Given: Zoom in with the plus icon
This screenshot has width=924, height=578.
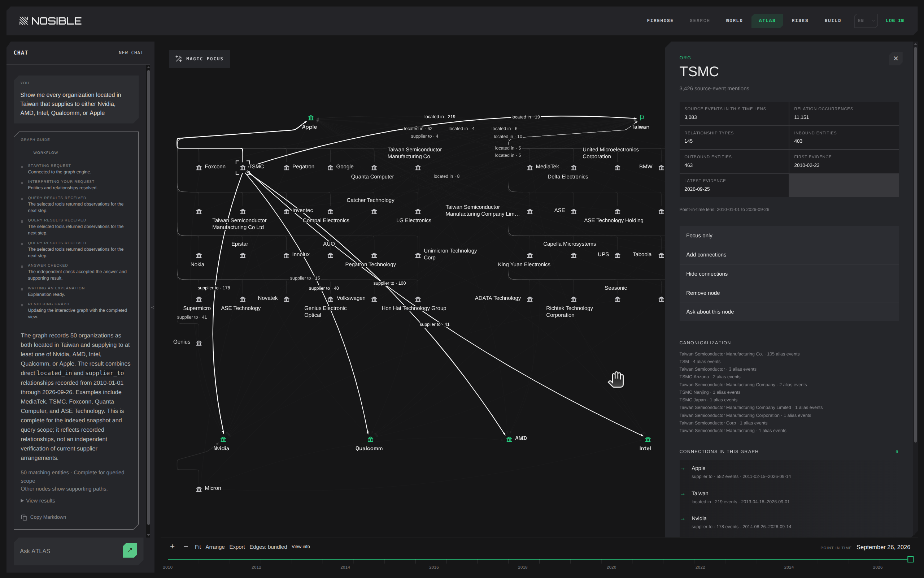Looking at the screenshot, I should coord(172,547).
